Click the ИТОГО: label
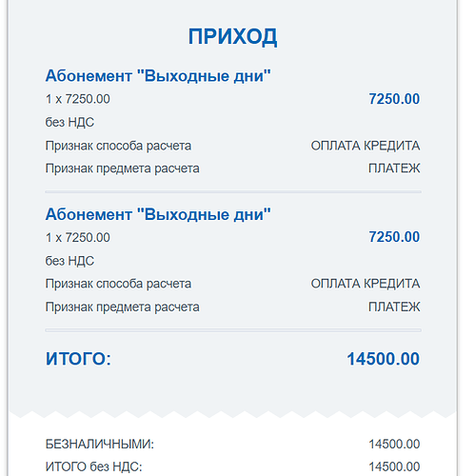This screenshot has width=475, height=476. coord(78,359)
